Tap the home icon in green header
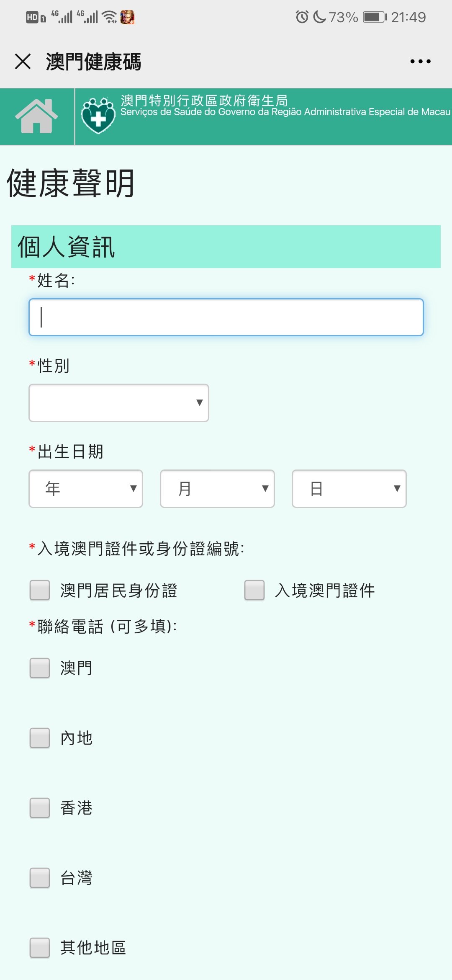The image size is (452, 980). point(36,116)
